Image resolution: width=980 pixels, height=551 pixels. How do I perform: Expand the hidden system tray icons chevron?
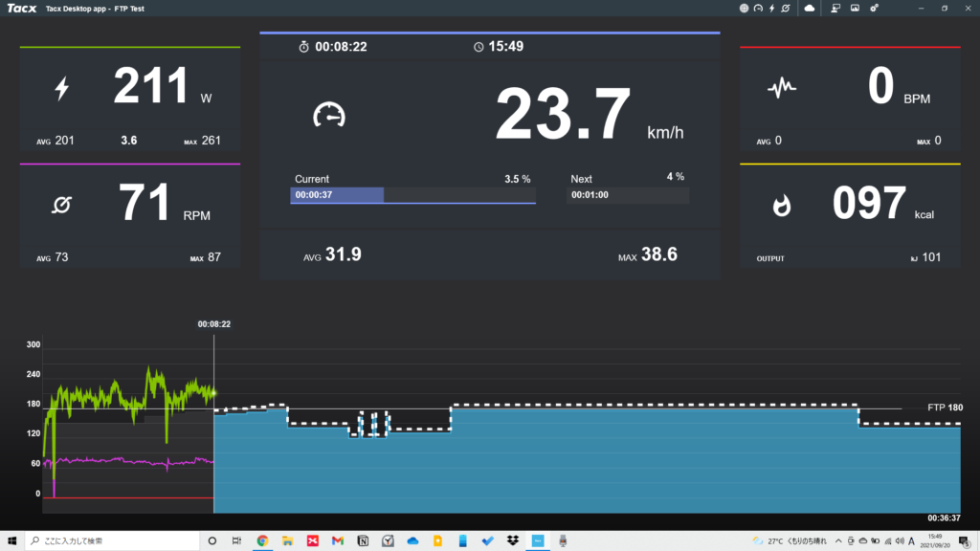(838, 540)
